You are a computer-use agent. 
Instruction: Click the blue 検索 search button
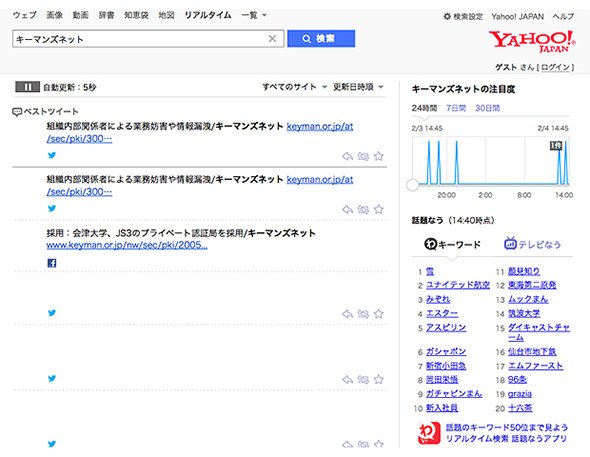click(321, 39)
